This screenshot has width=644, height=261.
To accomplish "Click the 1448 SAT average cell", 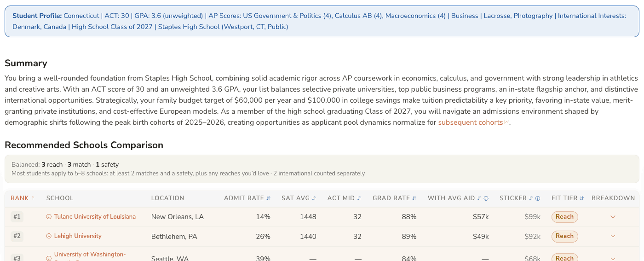I will coord(308,217).
